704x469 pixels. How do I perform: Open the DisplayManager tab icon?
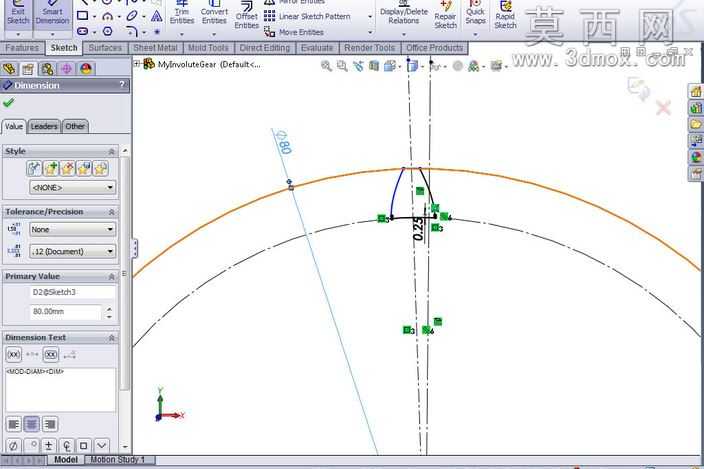coord(86,69)
